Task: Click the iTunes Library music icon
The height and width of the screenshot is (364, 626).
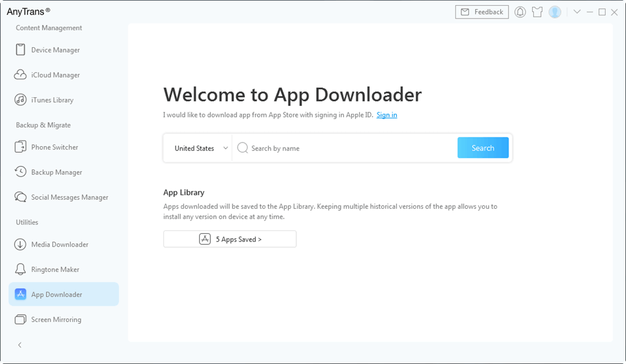Action: tap(20, 100)
